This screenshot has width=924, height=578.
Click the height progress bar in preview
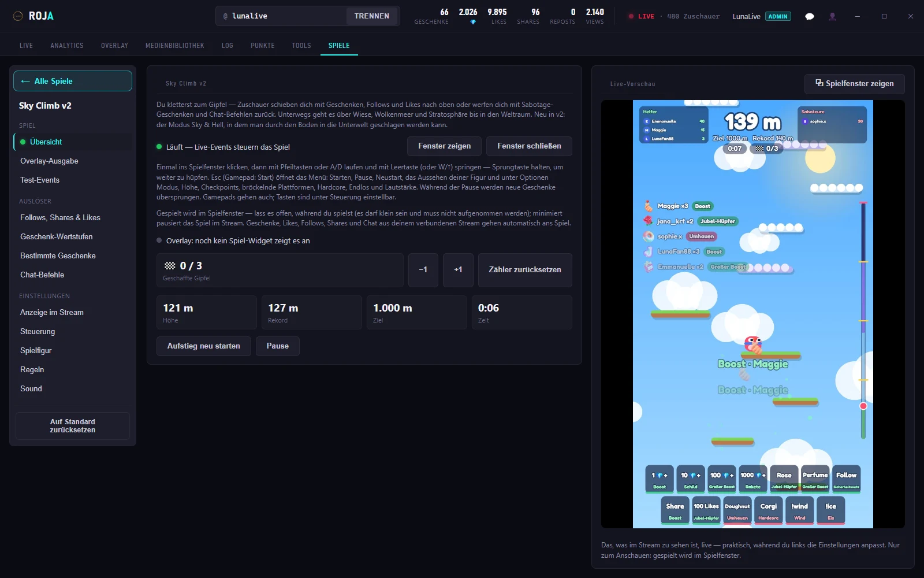tap(863, 320)
